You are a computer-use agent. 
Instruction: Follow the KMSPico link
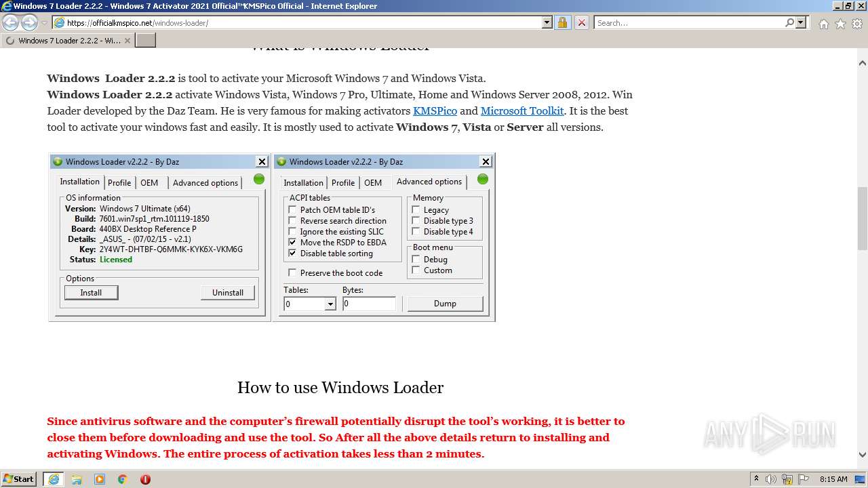click(x=435, y=110)
